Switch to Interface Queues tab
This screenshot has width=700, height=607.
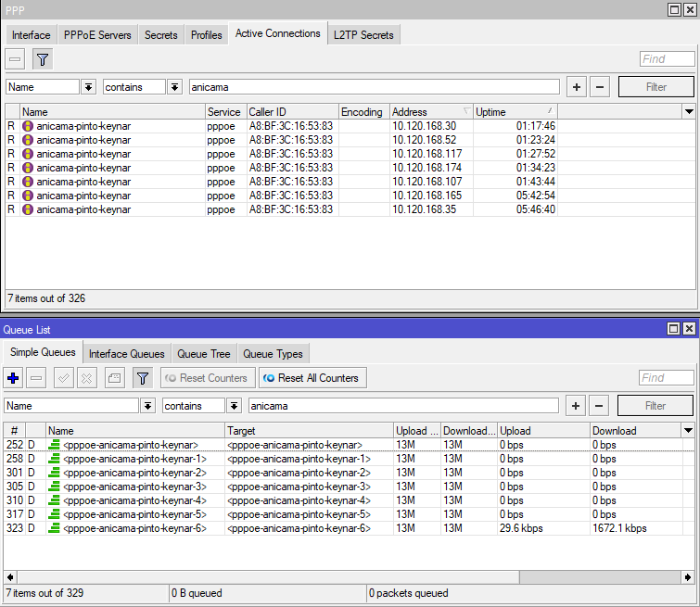pos(127,353)
